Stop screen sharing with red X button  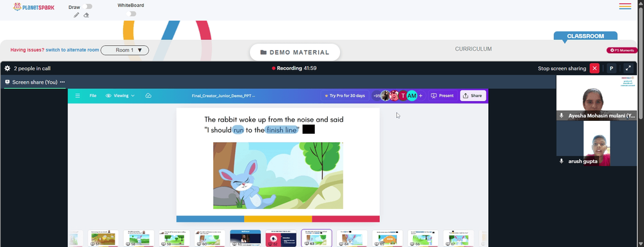[x=594, y=69]
